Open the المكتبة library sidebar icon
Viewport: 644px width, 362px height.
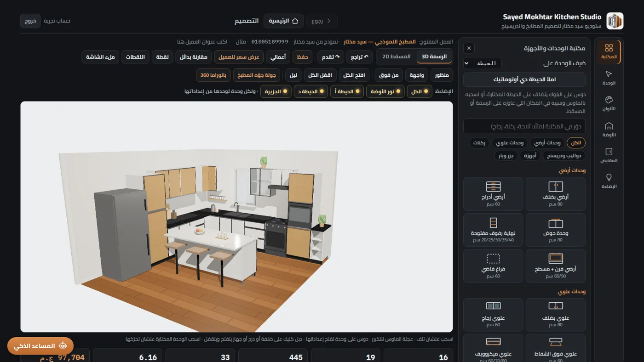coord(609,52)
